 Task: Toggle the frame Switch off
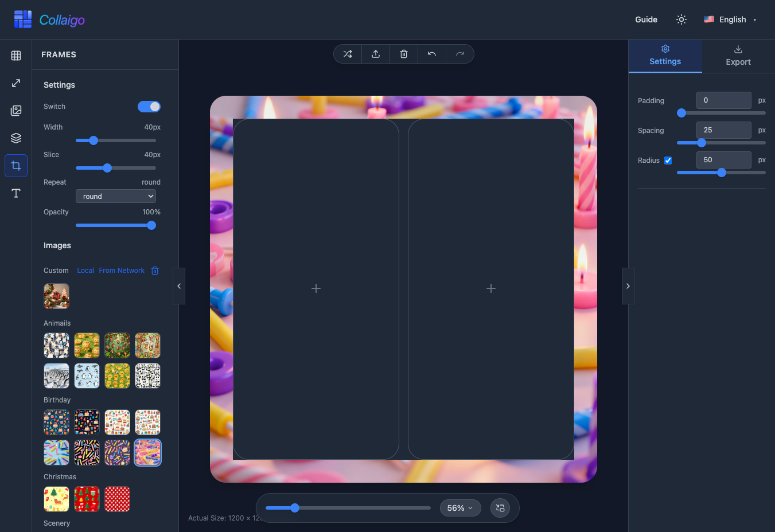pyautogui.click(x=149, y=107)
